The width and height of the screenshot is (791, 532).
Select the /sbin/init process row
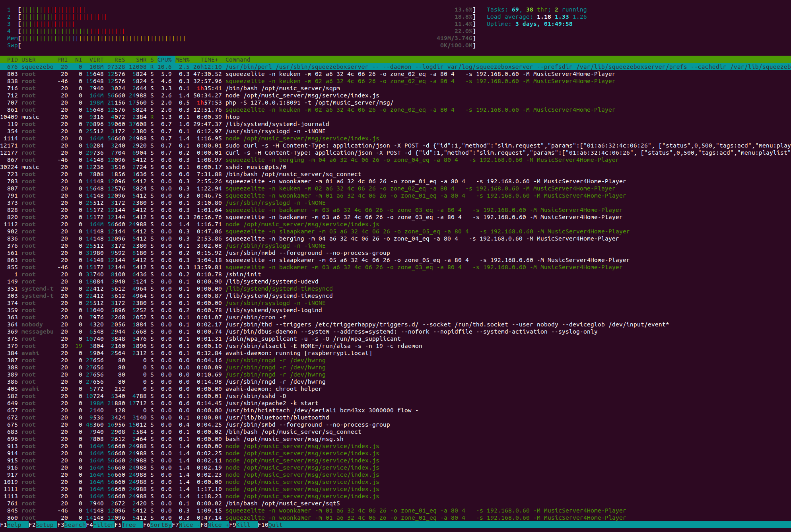[243, 274]
